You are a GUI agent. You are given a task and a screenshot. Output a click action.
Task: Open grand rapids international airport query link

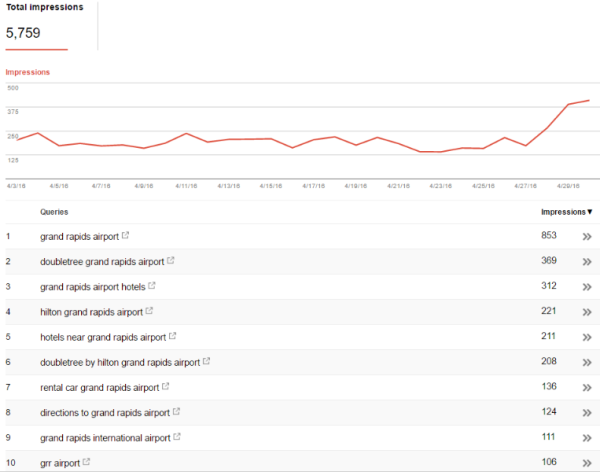104,437
